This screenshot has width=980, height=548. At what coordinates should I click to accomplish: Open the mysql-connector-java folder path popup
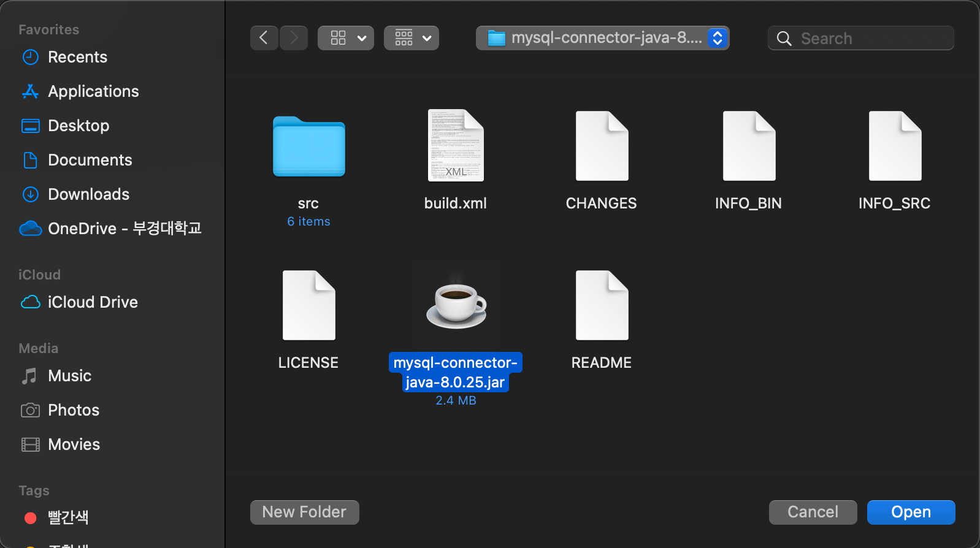(x=603, y=38)
